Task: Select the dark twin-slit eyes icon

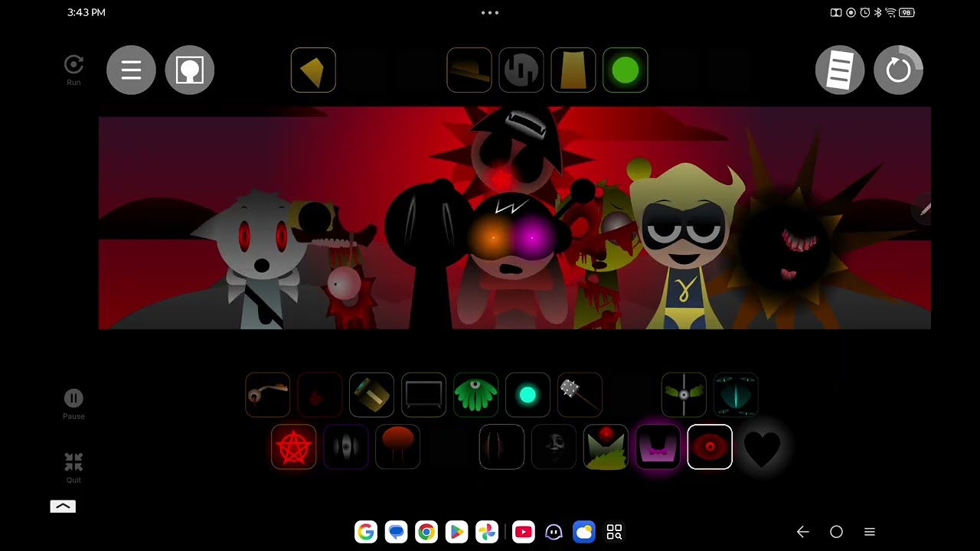Action: [345, 447]
